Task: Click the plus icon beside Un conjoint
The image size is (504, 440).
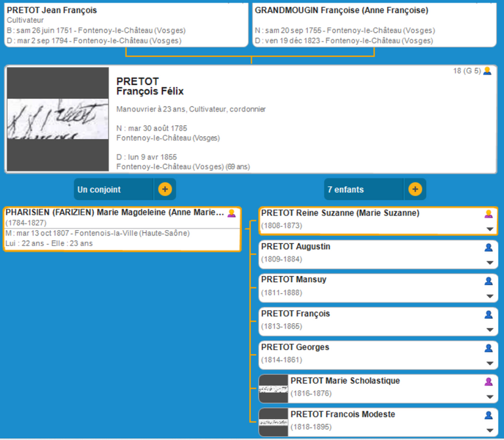Action: [x=165, y=190]
